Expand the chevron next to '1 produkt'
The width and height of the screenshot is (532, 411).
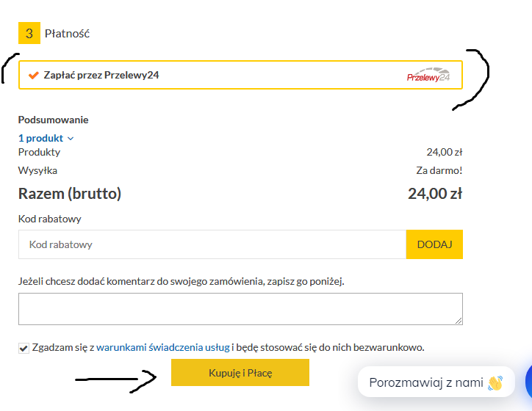click(x=71, y=138)
